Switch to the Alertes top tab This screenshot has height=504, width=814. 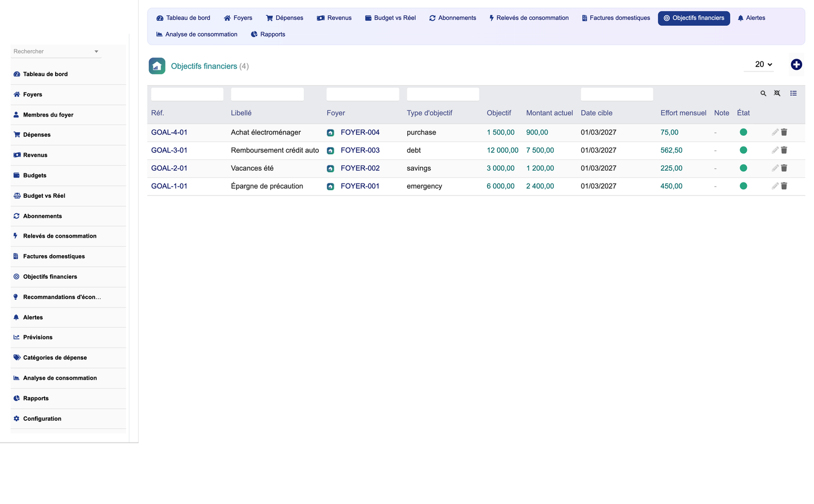tap(751, 18)
